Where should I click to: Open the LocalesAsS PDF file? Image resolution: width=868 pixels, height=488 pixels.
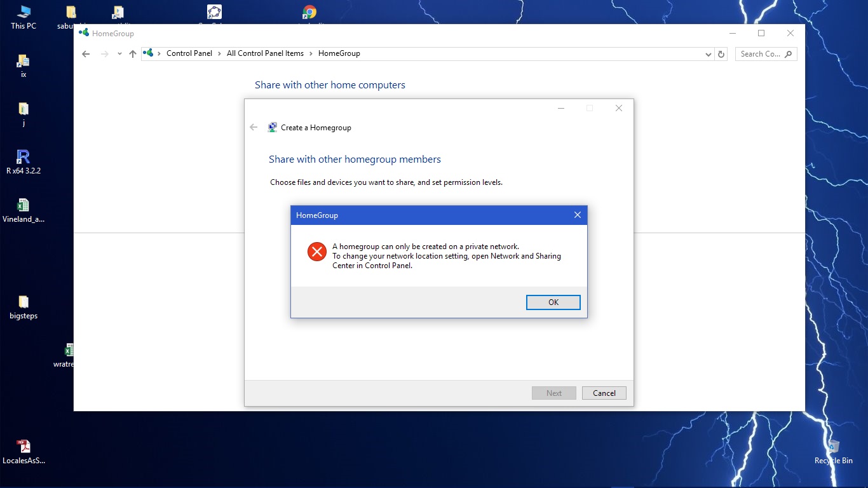tap(24, 447)
